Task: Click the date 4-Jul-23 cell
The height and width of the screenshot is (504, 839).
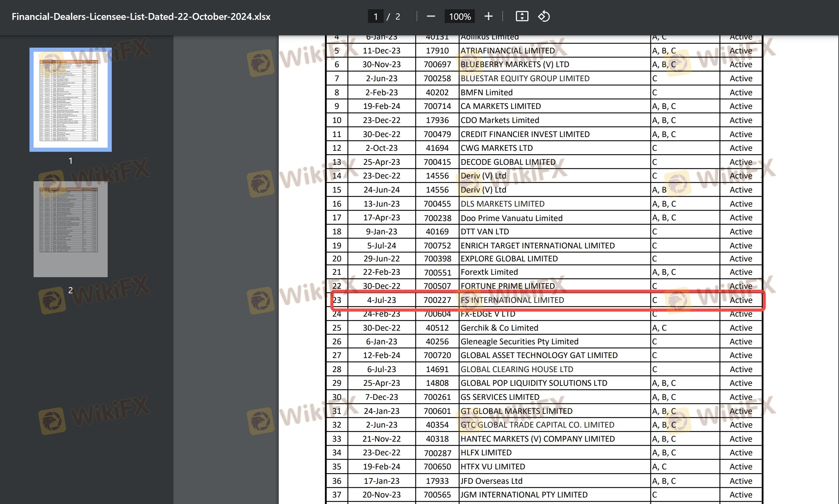Action: [x=381, y=300]
